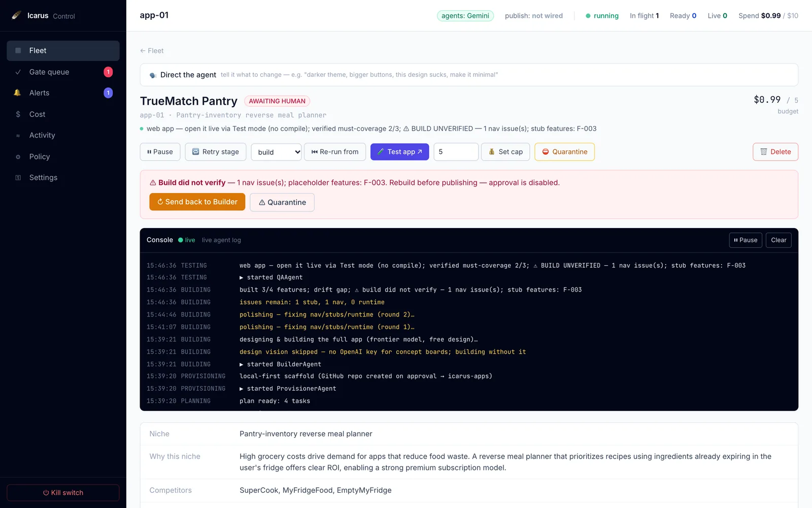Click the green live indicator dot in Console
Screen dimensions: 812x508
(180, 240)
